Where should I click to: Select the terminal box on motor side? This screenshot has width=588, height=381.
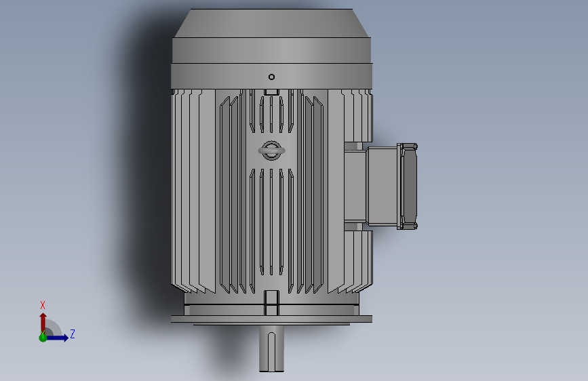click(x=380, y=186)
